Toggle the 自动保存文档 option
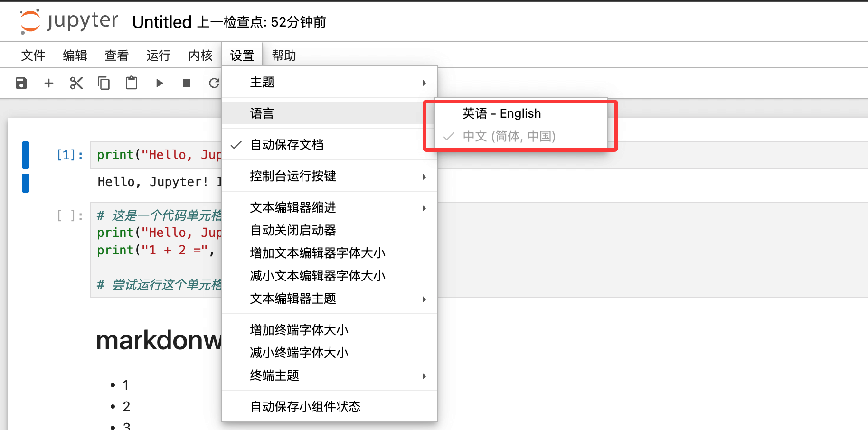This screenshot has width=868, height=430. click(287, 145)
